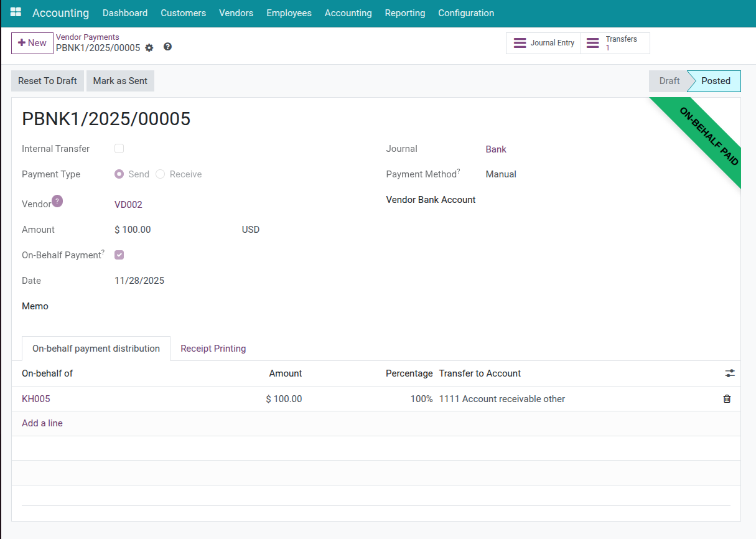
Task: Click the Reset To Draft button
Action: (47, 81)
